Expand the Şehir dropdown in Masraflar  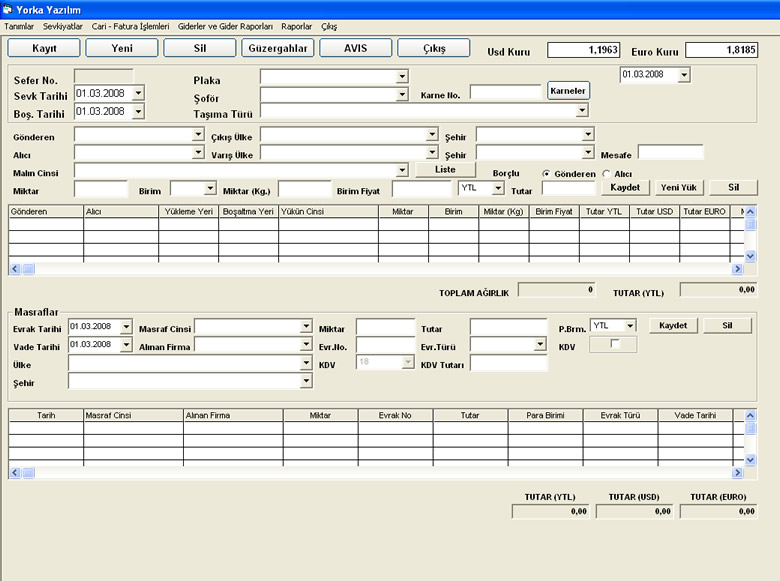click(x=306, y=381)
